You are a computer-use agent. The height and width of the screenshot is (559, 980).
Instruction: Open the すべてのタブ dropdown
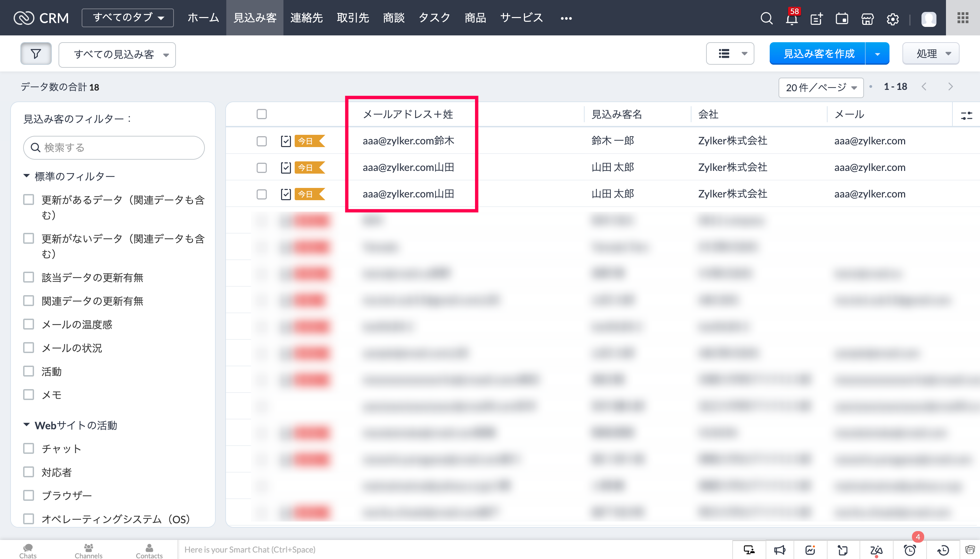[x=128, y=18]
